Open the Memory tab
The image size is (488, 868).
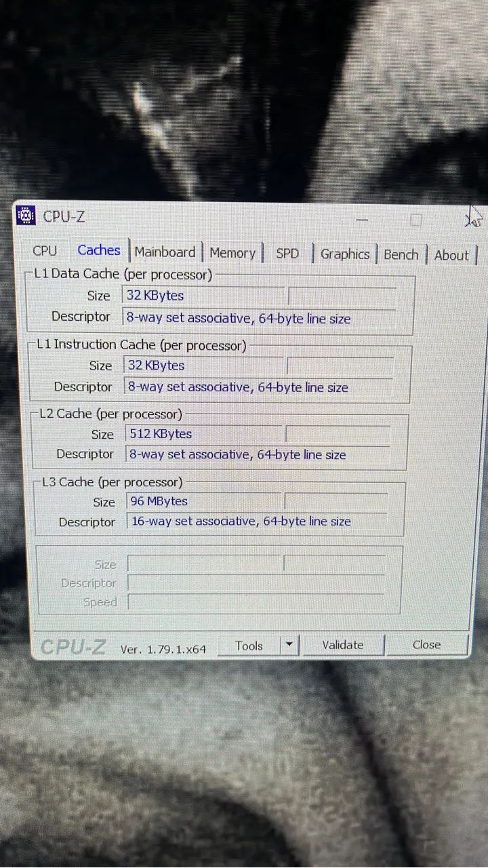232,253
